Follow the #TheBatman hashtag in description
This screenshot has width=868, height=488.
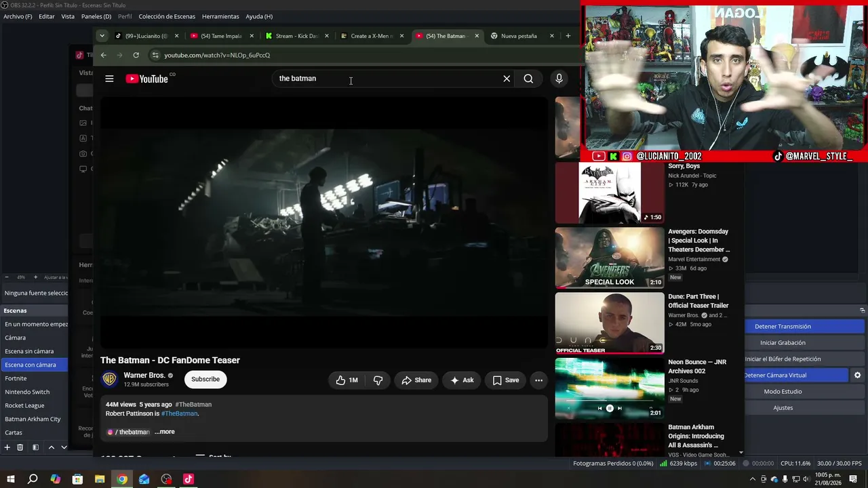(x=179, y=413)
